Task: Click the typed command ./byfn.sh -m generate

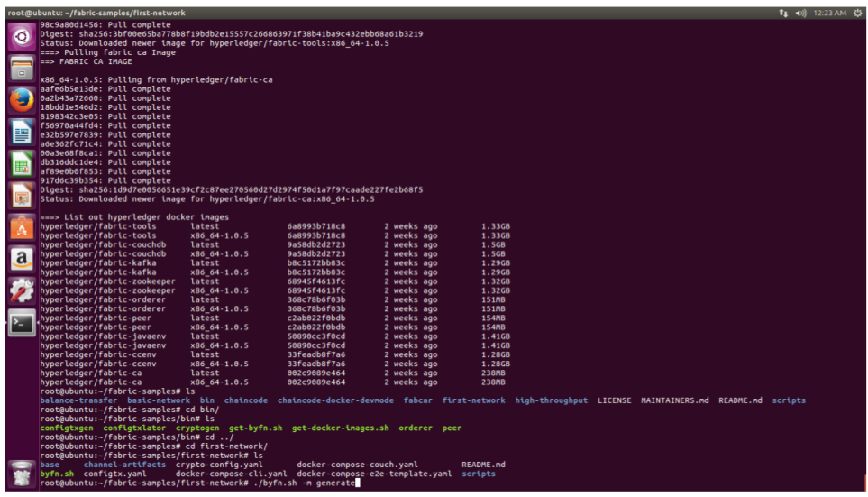Action: [302, 483]
